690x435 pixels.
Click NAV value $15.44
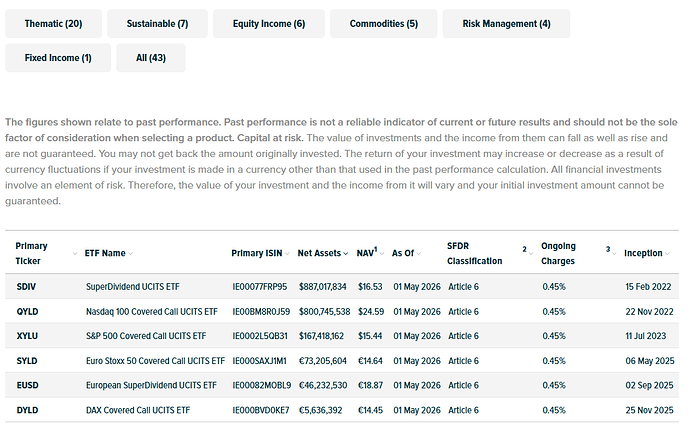370,336
